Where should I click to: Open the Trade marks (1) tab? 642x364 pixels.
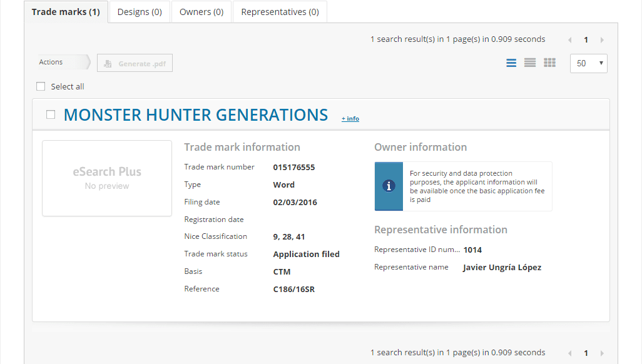pos(66,12)
